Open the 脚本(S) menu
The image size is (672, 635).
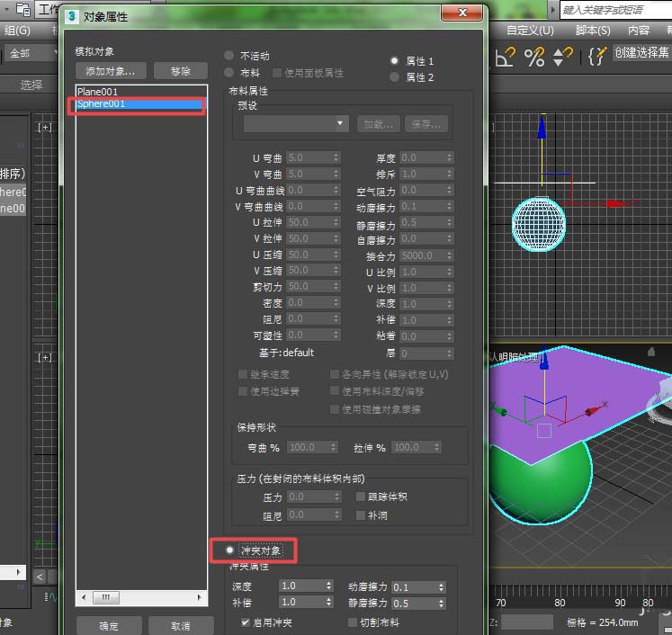593,31
